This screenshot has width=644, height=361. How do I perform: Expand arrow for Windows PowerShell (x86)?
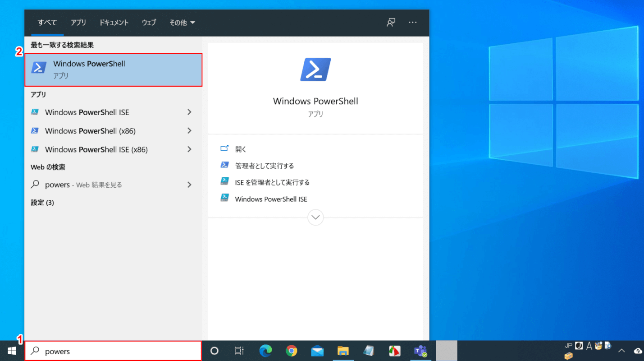tap(189, 130)
